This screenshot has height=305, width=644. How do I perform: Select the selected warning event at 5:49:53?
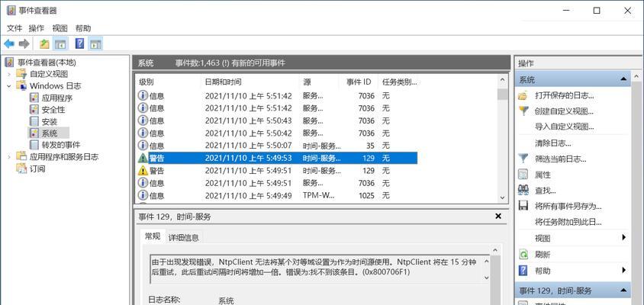pos(277,158)
